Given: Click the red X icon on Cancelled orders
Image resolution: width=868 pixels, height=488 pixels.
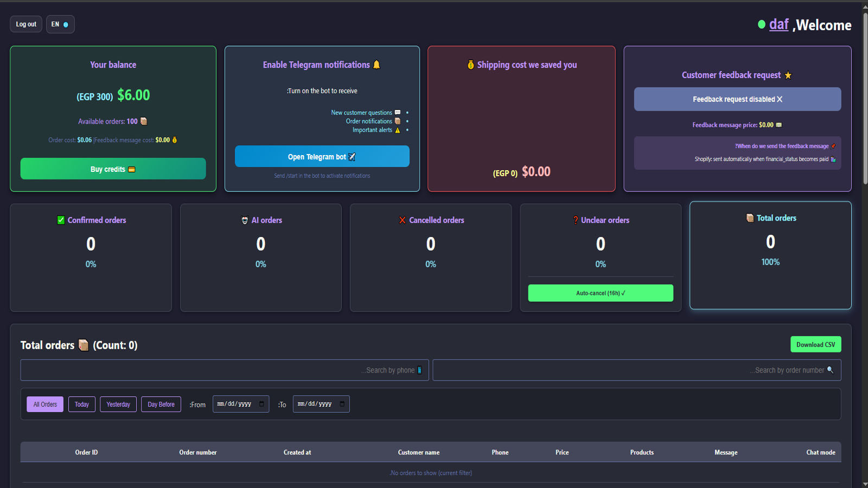Looking at the screenshot, I should tap(402, 220).
